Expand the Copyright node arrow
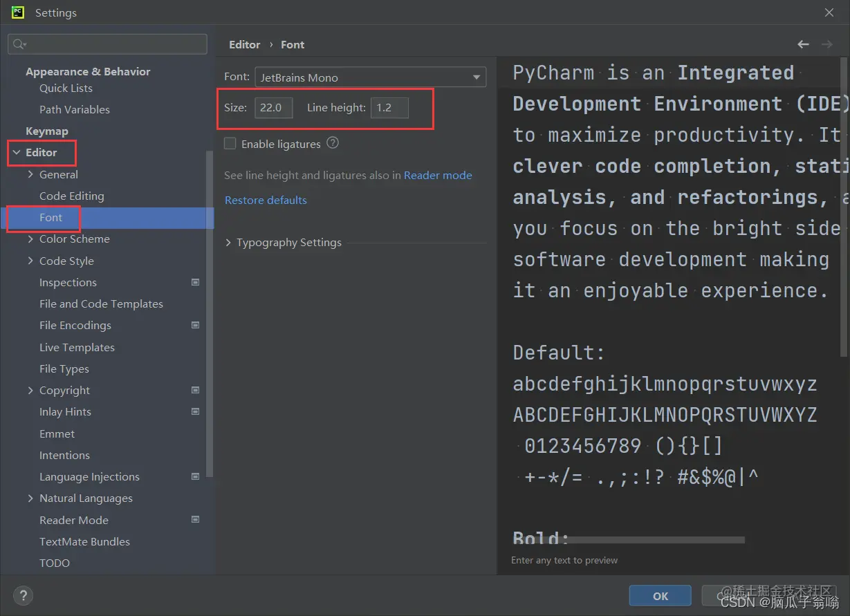850x616 pixels. (30, 390)
